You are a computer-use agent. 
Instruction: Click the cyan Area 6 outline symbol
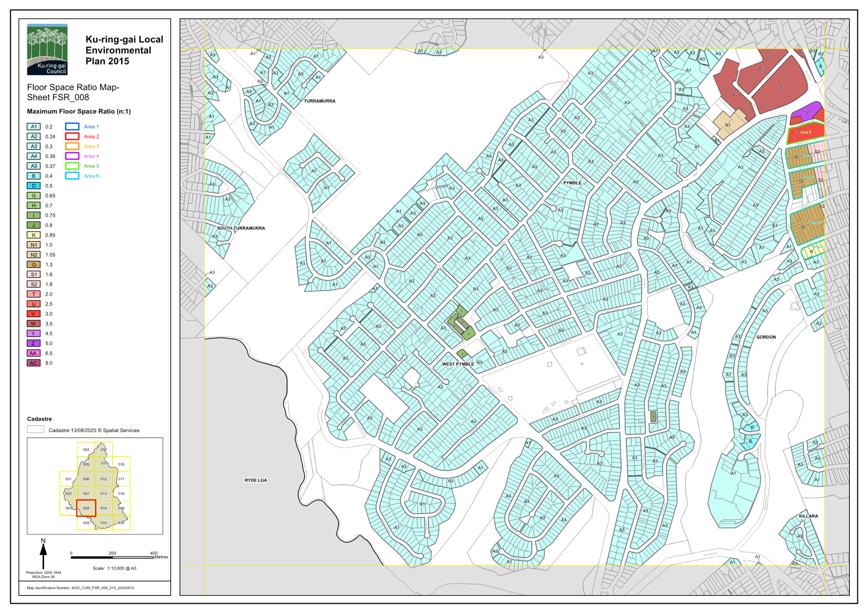[x=72, y=176]
